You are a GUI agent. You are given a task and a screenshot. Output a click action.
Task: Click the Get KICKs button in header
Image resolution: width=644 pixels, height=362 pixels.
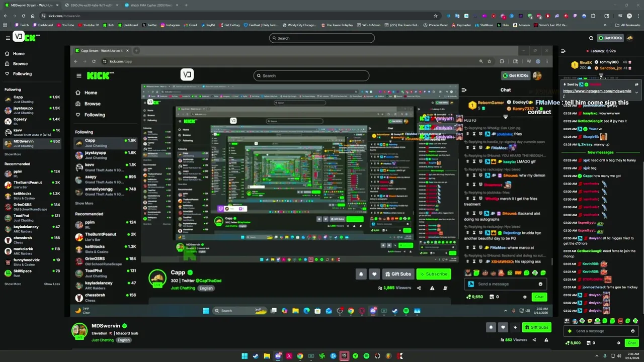[610, 38]
